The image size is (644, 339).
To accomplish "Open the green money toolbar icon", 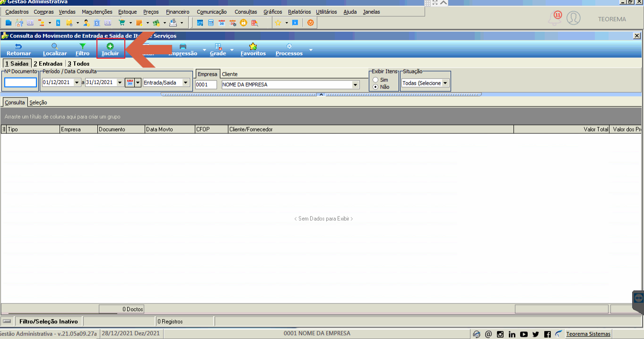I will pyautogui.click(x=156, y=22).
